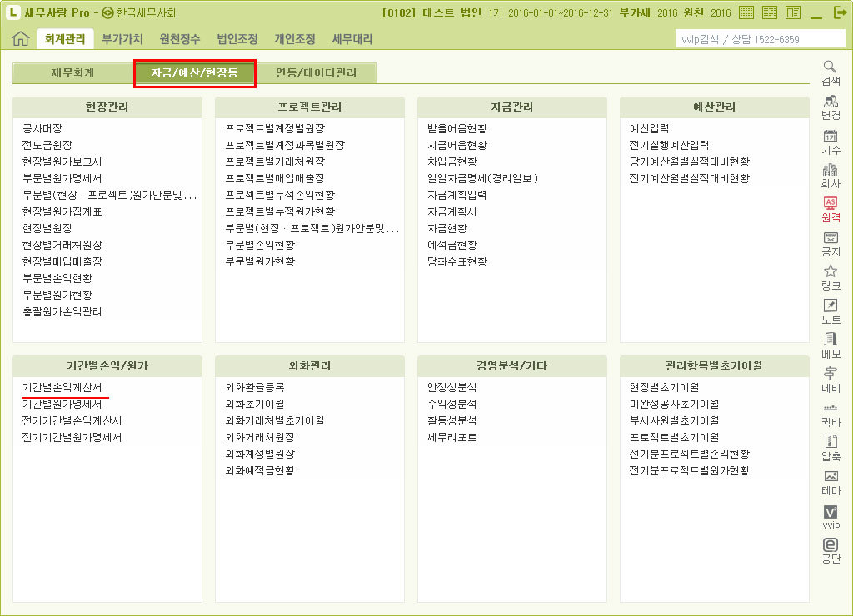Open the 테마 theme icon
This screenshot has height=616, width=853.
(x=831, y=483)
